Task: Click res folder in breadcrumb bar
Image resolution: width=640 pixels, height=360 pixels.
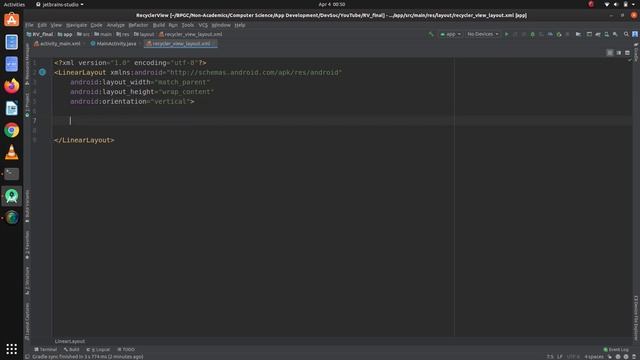Action: click(123, 34)
